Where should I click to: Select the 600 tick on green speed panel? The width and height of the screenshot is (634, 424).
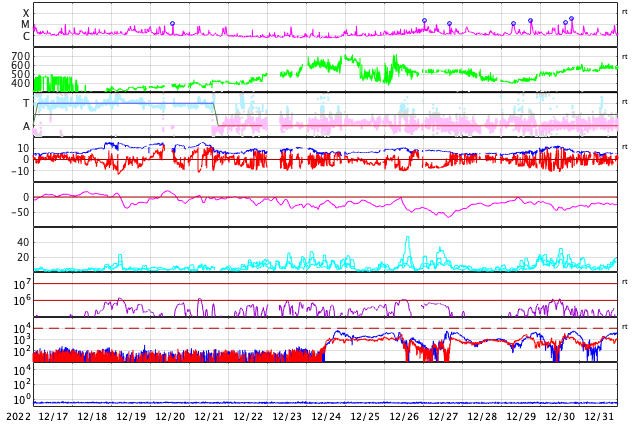(x=21, y=65)
